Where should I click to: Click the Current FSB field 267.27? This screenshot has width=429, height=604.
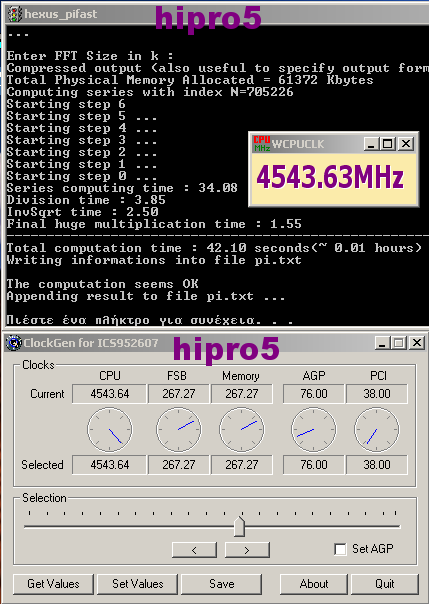tap(179, 394)
